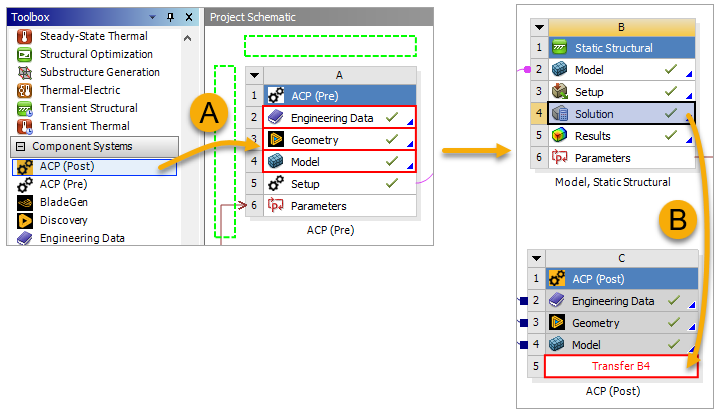Click Toolbox scrollbar up arrow

[187, 39]
